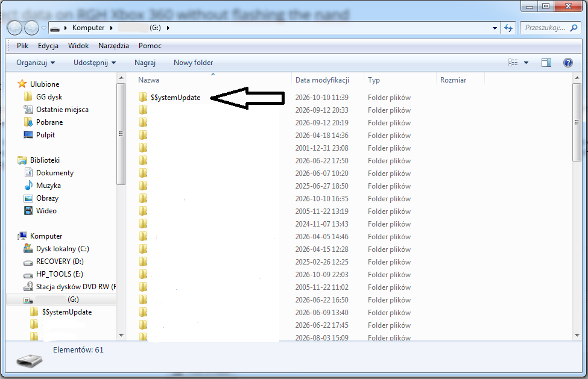Open the Narzędzia menu
This screenshot has width=588, height=379.
tap(113, 46)
